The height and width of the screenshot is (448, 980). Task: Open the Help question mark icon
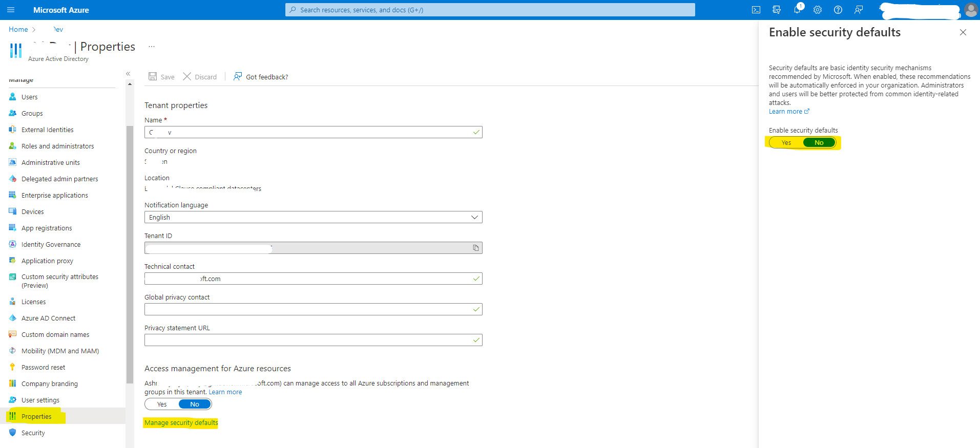point(838,10)
